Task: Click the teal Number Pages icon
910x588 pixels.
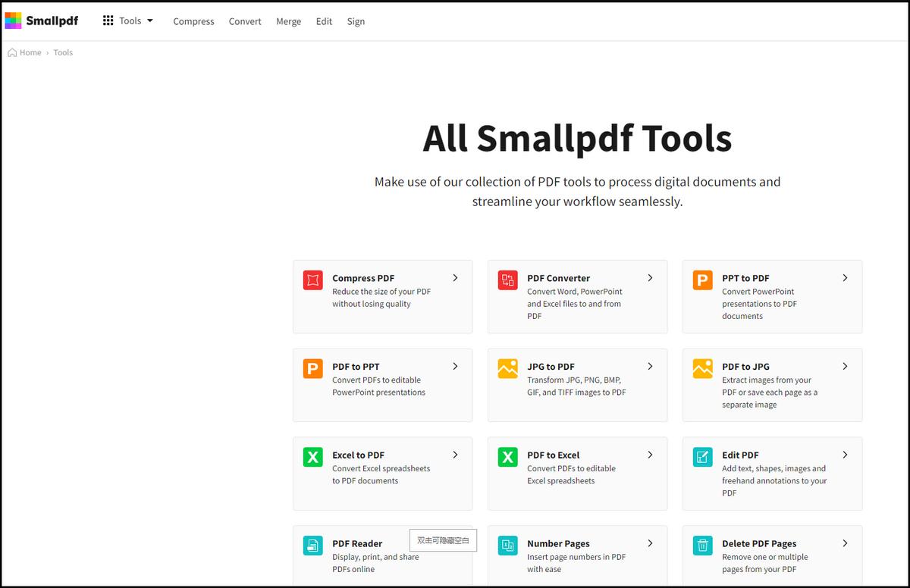Action: [507, 546]
